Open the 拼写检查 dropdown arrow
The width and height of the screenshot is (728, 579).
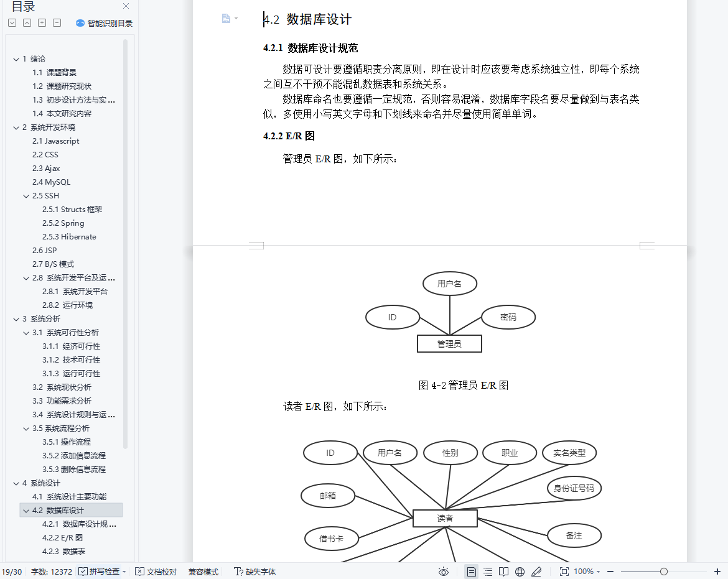[124, 572]
